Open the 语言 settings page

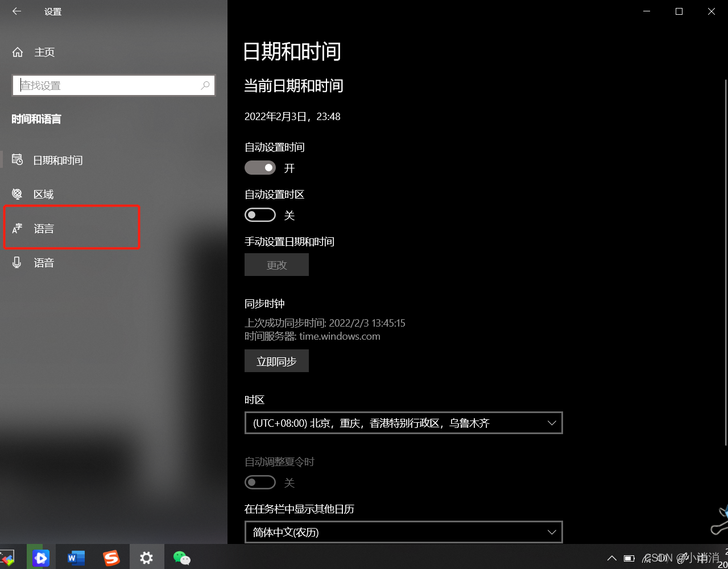(44, 228)
